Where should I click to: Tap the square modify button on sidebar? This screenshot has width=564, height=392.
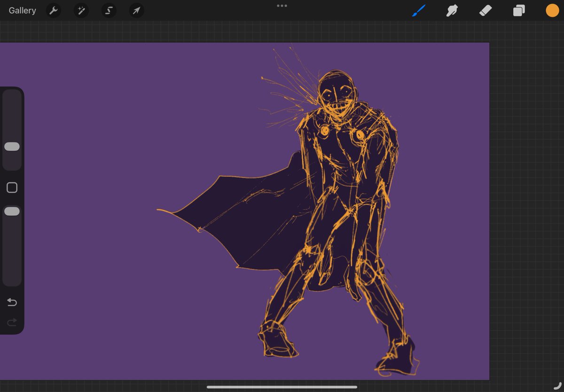click(12, 188)
